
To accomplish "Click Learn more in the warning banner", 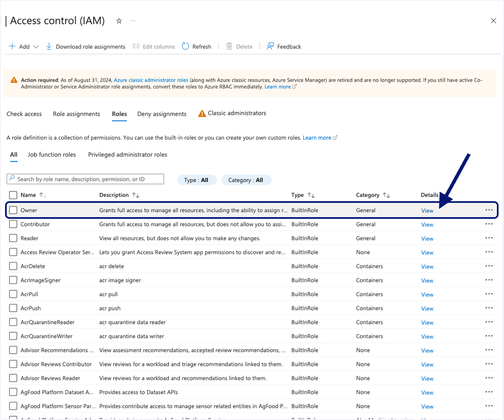I will pyautogui.click(x=278, y=87).
